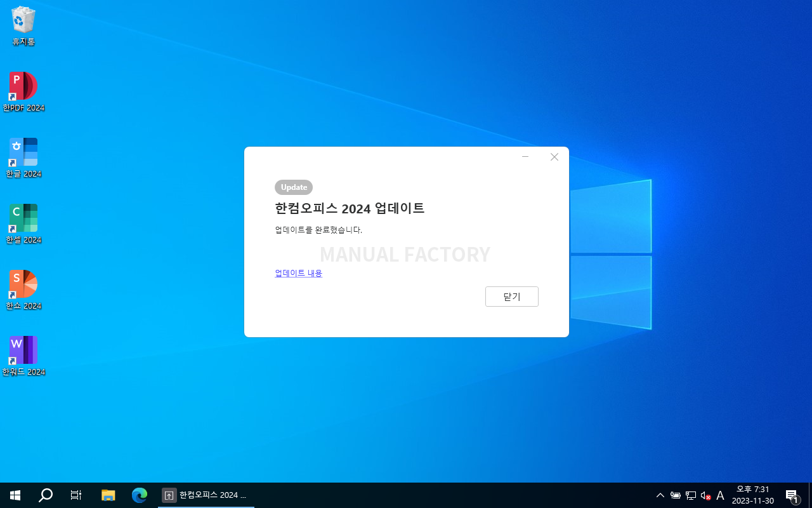Click the 업데이트를 완료했습니다. message
The image size is (812, 508).
[x=318, y=230]
